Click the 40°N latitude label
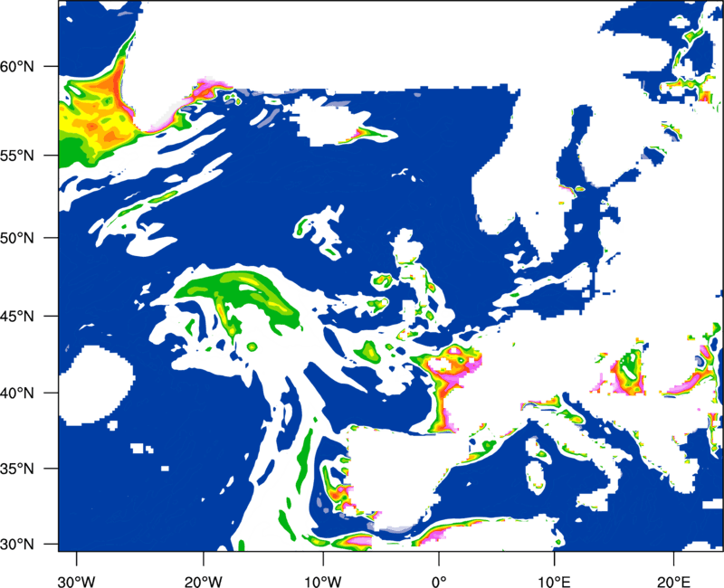Image resolution: width=724 pixels, height=588 pixels. [17, 394]
